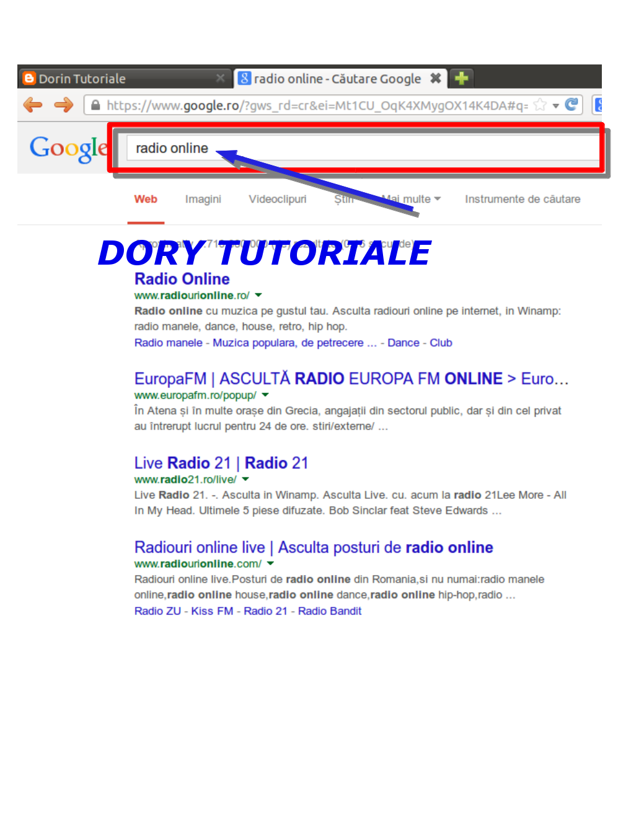Open Instrumente de căutare
Screen dimensions: 644x833
[x=523, y=199]
